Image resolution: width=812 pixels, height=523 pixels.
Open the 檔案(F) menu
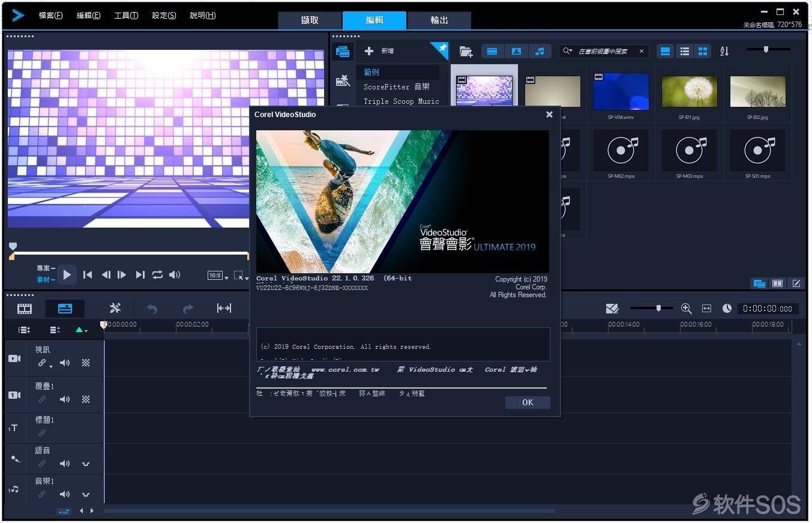click(50, 16)
